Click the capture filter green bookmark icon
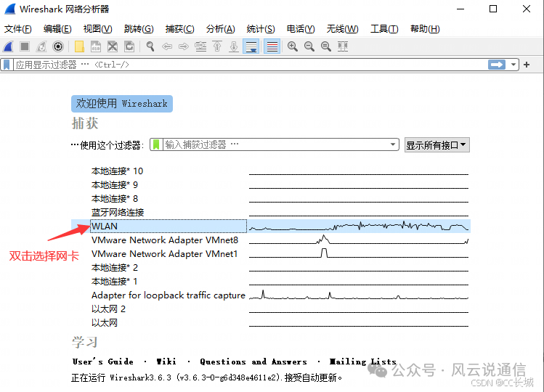This screenshot has height=392, width=544. tap(156, 144)
